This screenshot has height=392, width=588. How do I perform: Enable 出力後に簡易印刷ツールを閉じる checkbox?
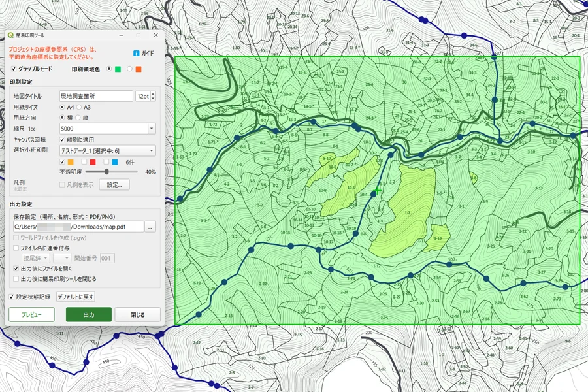pyautogui.click(x=16, y=279)
